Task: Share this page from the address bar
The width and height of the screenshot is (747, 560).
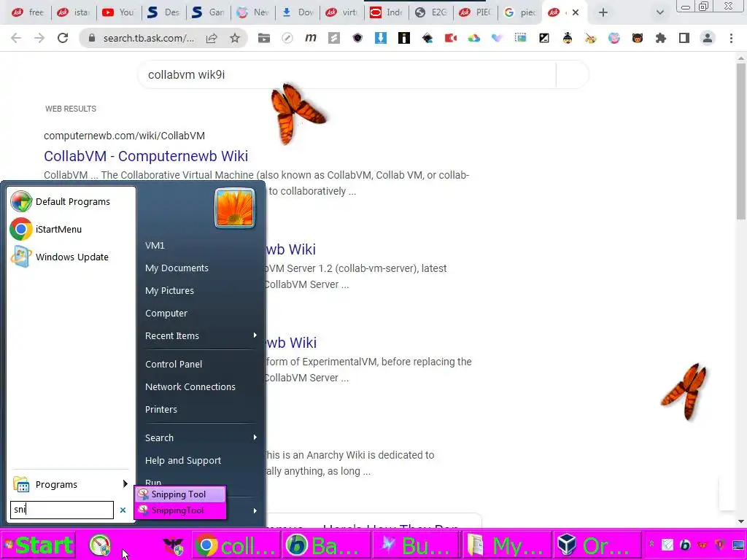Action: click(212, 38)
